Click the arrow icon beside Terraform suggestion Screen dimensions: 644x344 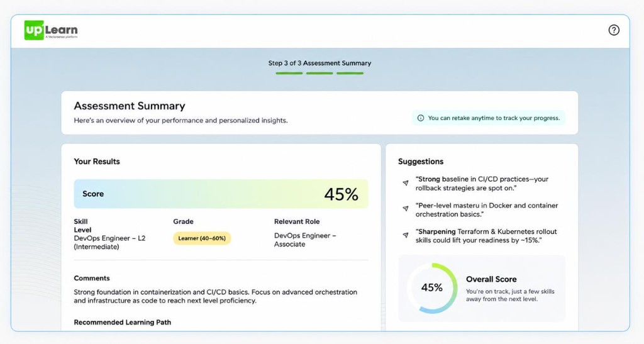[x=406, y=235]
